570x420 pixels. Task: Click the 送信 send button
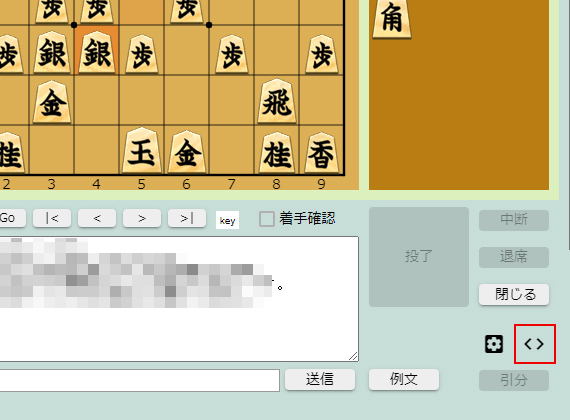pyautogui.click(x=320, y=380)
